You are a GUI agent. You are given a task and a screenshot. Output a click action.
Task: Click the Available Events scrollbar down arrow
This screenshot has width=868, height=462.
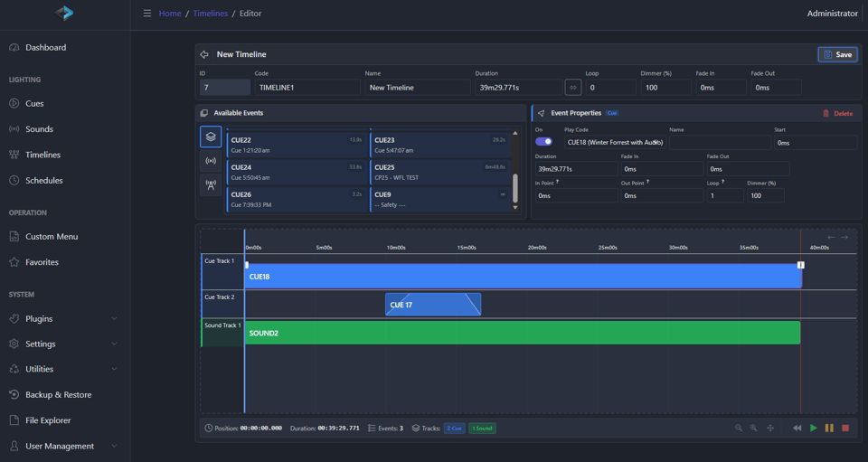tap(515, 207)
